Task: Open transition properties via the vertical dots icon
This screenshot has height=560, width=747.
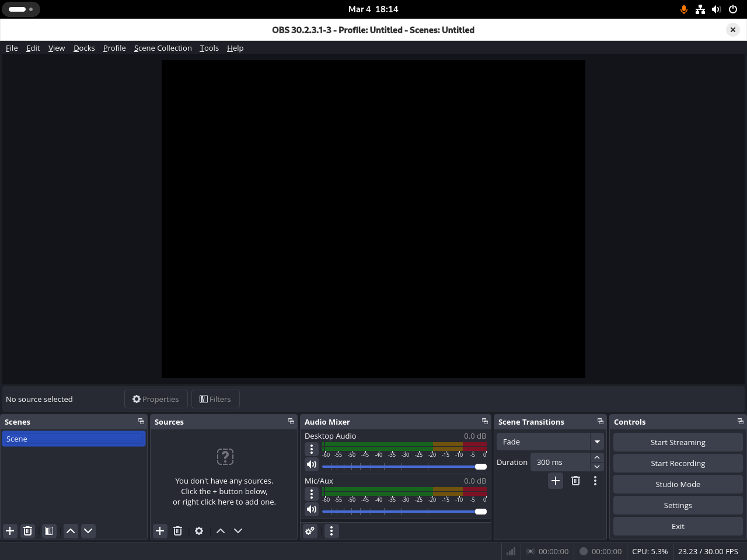Action: click(x=595, y=481)
